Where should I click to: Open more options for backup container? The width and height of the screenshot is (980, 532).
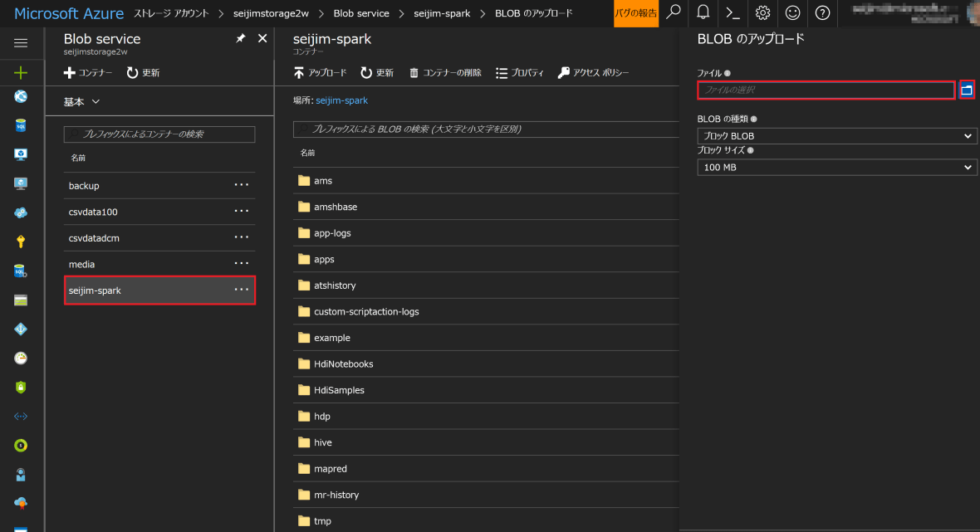241,186
